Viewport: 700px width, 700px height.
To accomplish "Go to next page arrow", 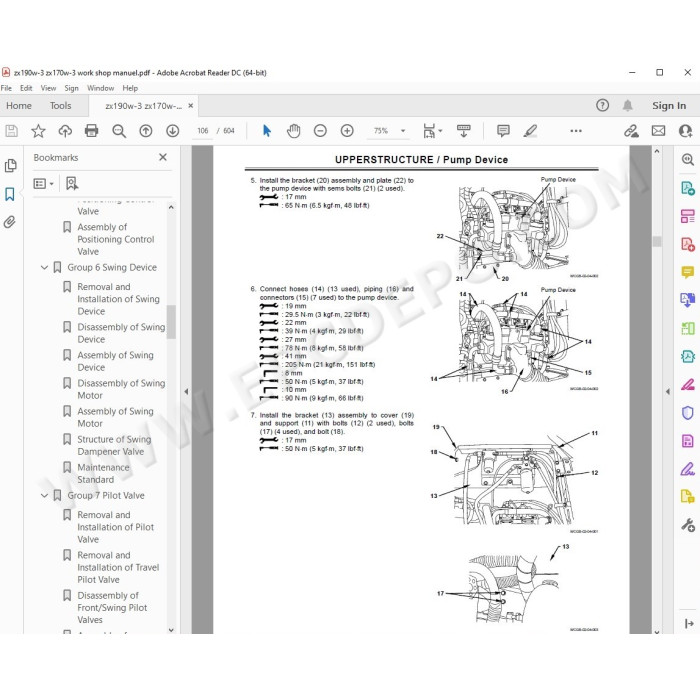I will 173,131.
